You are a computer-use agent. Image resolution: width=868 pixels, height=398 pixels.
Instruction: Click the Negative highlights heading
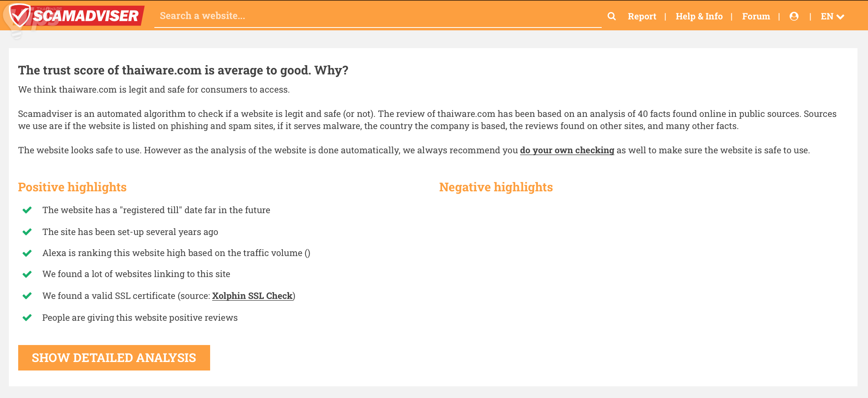496,187
